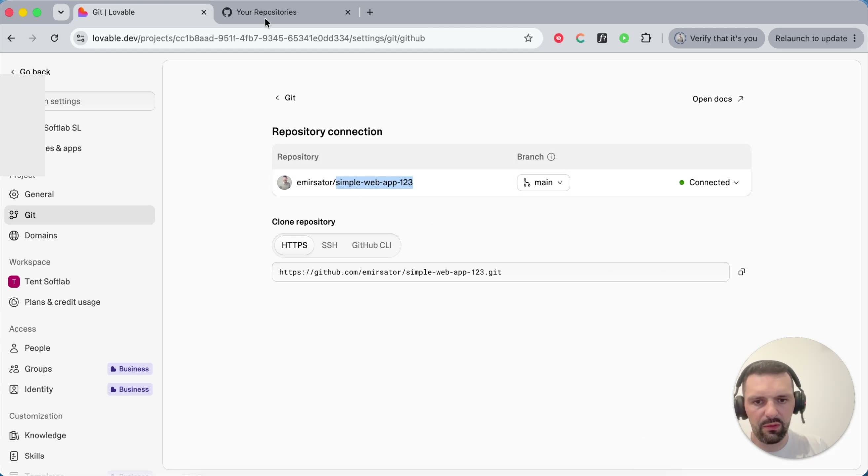The height and width of the screenshot is (476, 868).
Task: Navigate forward in browser history
Action: click(x=32, y=38)
